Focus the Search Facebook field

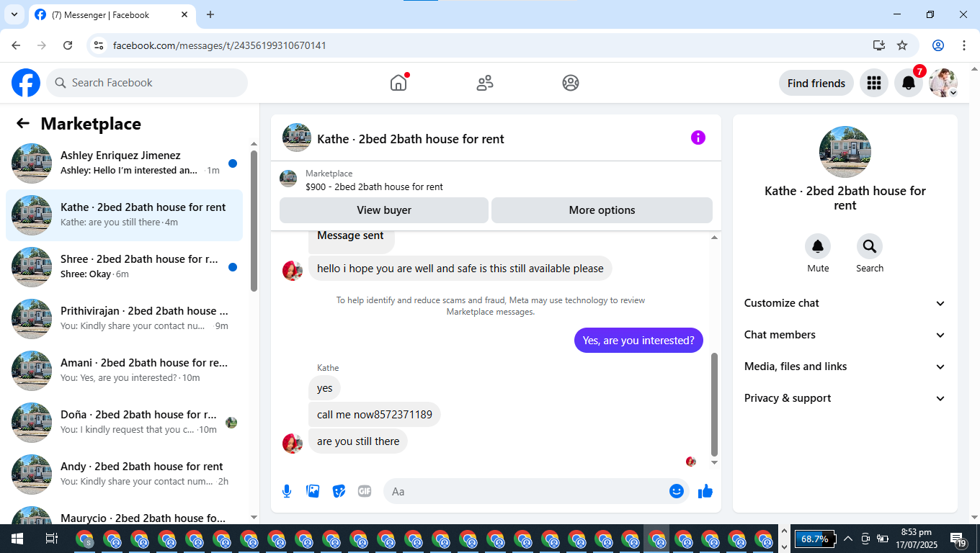pyautogui.click(x=147, y=83)
